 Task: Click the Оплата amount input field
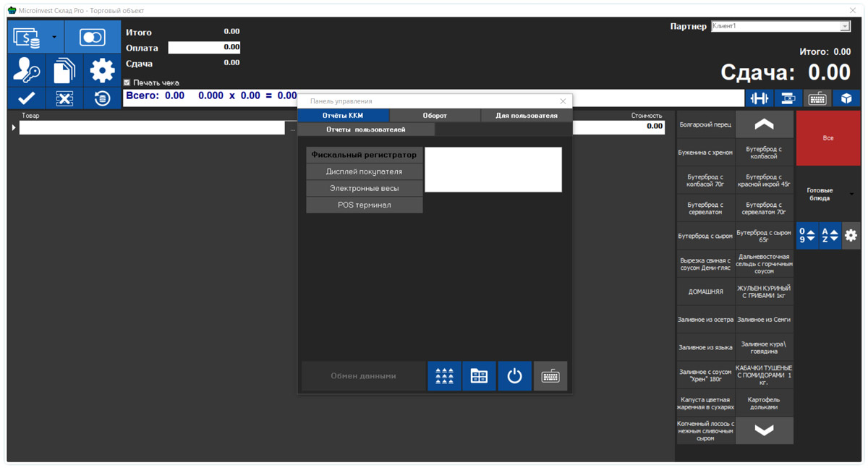[204, 47]
